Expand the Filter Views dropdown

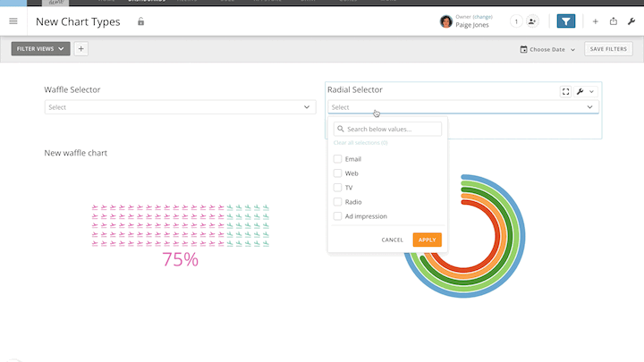[40, 49]
